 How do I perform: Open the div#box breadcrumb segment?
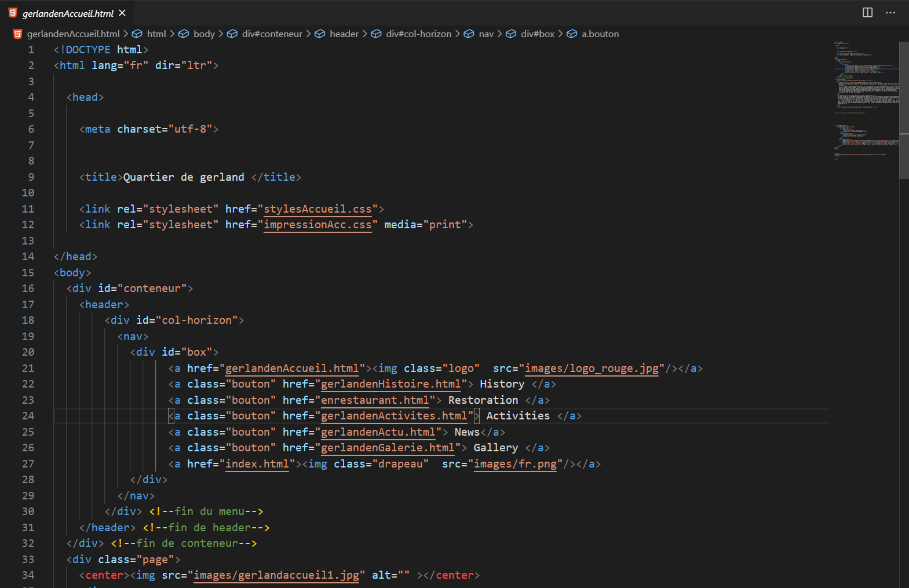click(x=538, y=34)
